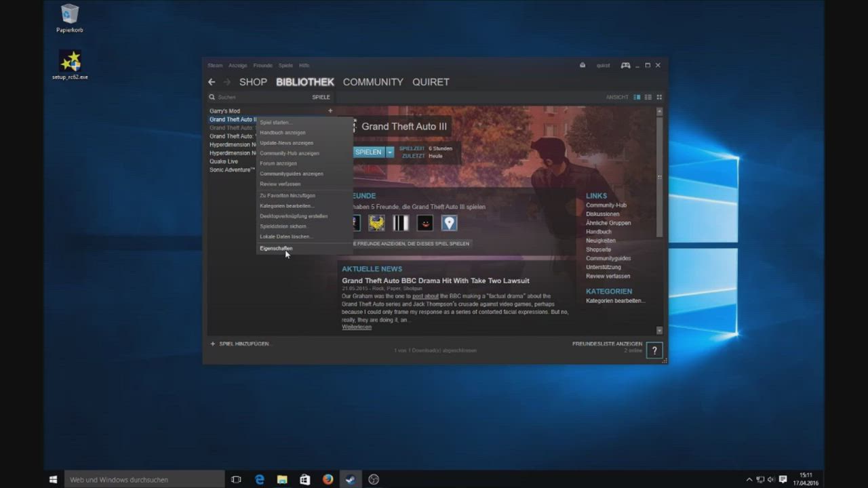Expand the dropdown arrow next to SPIELEN
868x488 pixels.
coord(390,152)
